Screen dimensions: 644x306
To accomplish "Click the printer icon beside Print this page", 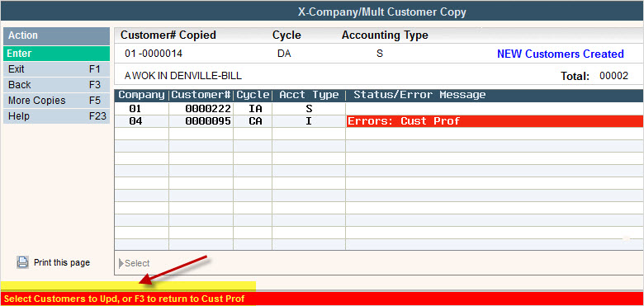I will click(22, 262).
